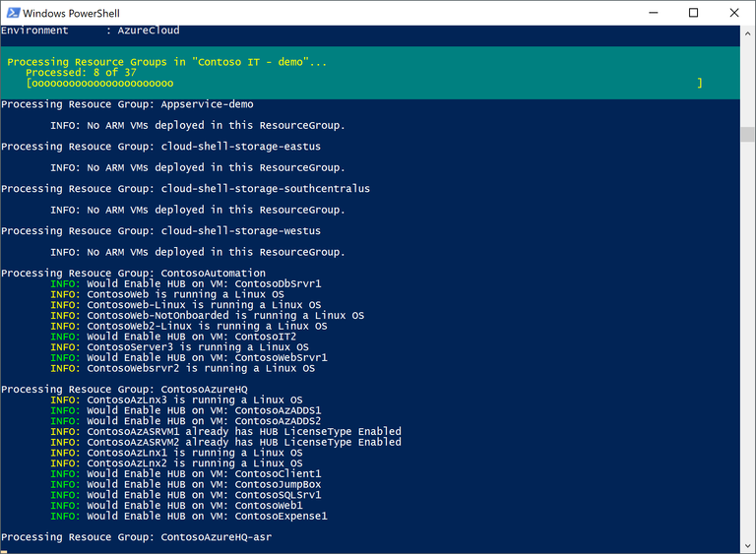Click the ContosoWebsrvr2 Linux line

coord(183,368)
